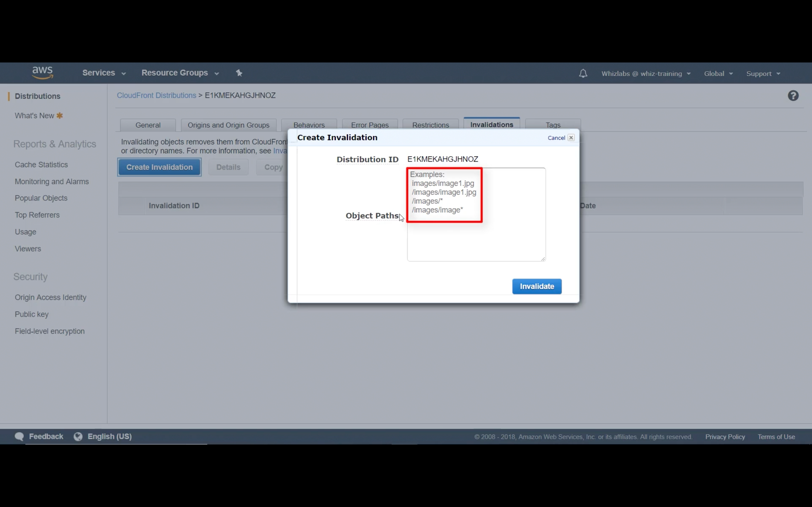Switch to the General tab

(x=148, y=125)
